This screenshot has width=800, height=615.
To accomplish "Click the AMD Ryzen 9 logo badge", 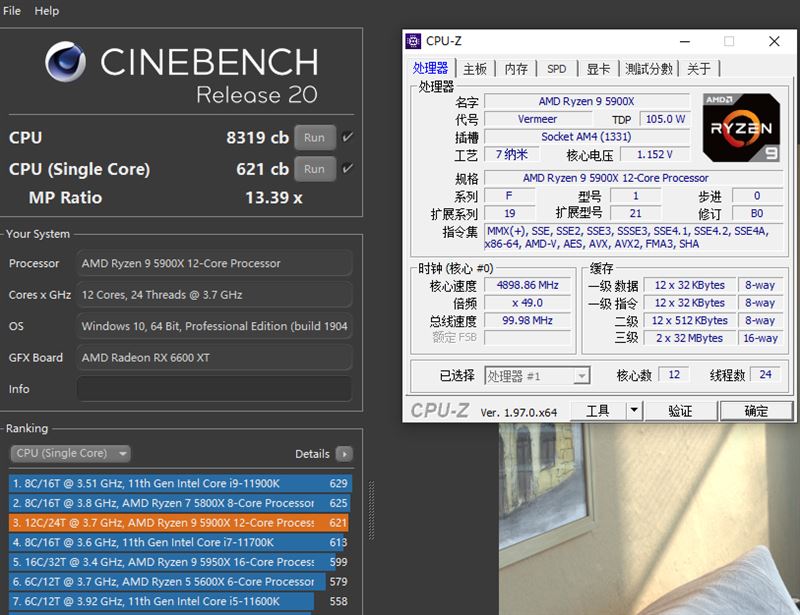I will 741,128.
